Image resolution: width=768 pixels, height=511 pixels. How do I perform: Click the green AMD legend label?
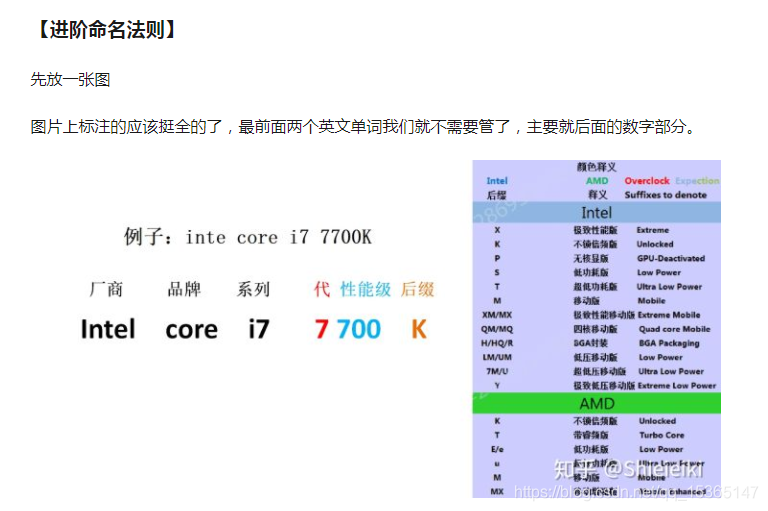pos(597,181)
